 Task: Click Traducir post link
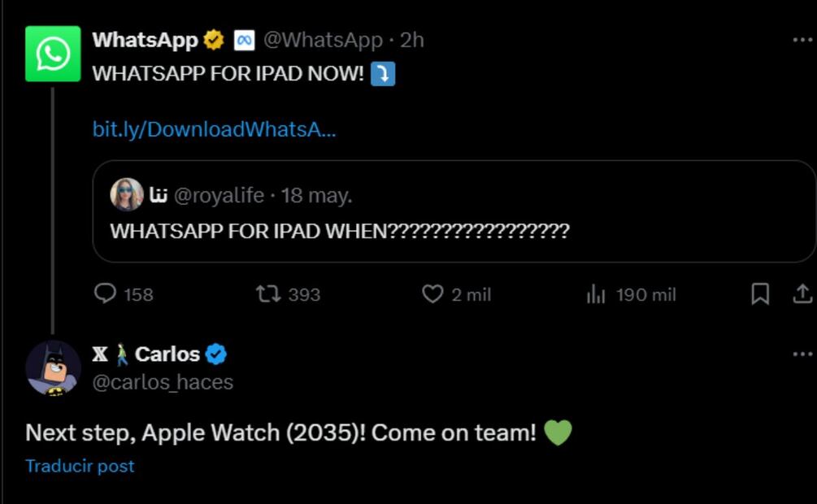coord(80,466)
